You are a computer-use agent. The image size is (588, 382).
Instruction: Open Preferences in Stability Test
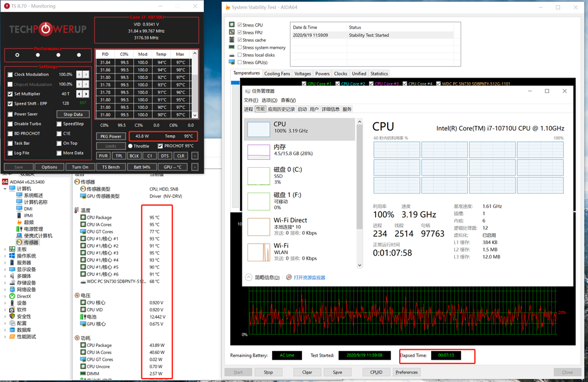(x=407, y=372)
